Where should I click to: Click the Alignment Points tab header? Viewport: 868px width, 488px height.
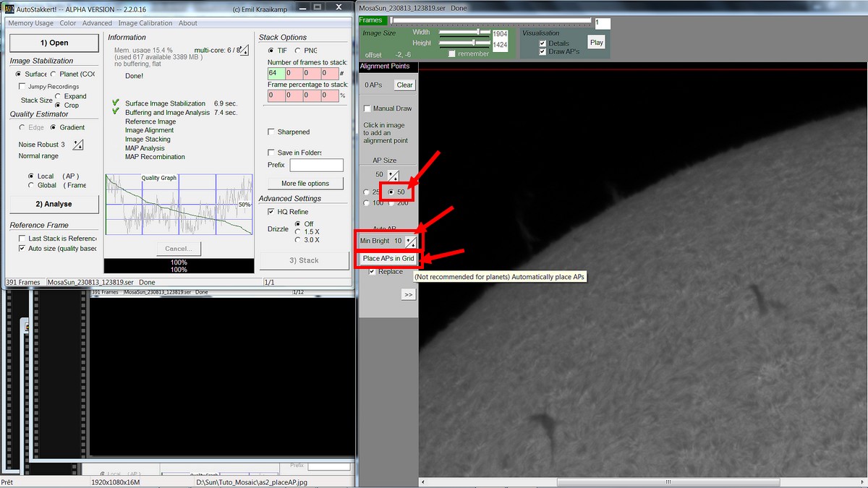coord(388,67)
